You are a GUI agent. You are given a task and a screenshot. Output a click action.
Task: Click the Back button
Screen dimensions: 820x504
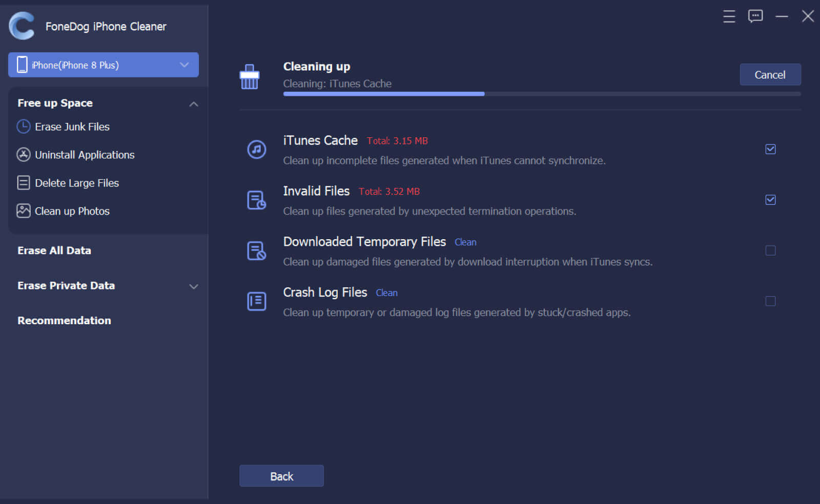281,476
